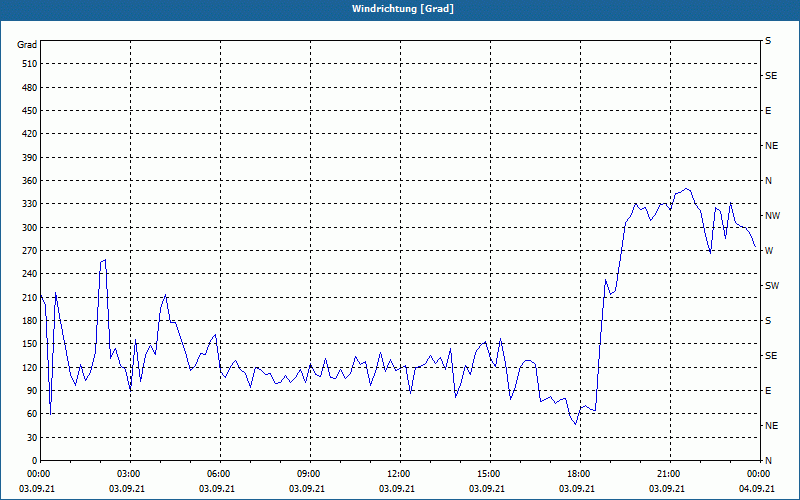
Task: Select the 210 y-axis value
Action: click(30, 297)
